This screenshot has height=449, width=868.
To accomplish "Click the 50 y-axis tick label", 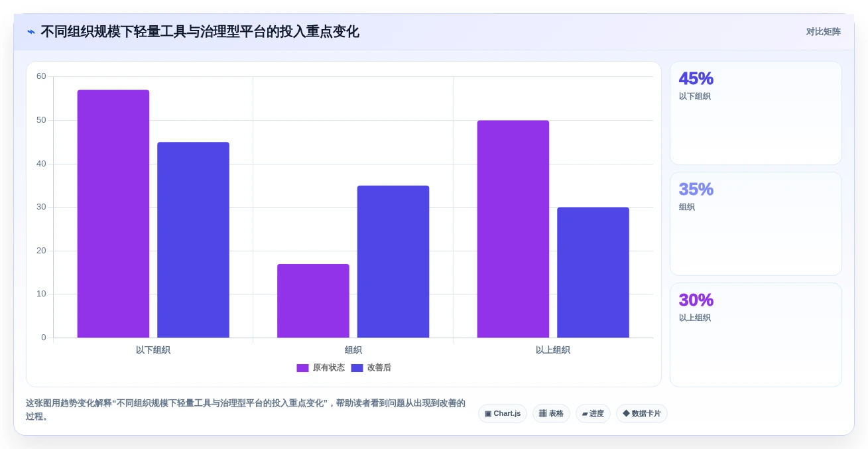I will pyautogui.click(x=41, y=120).
